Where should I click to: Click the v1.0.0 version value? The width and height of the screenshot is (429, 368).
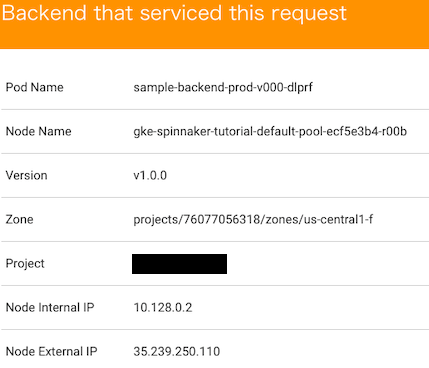tap(150, 175)
